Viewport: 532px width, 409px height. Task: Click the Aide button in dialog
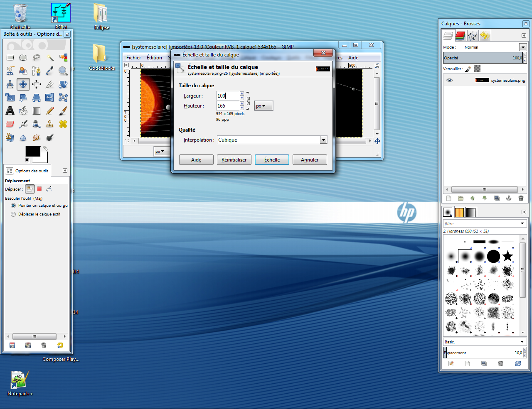pos(196,160)
